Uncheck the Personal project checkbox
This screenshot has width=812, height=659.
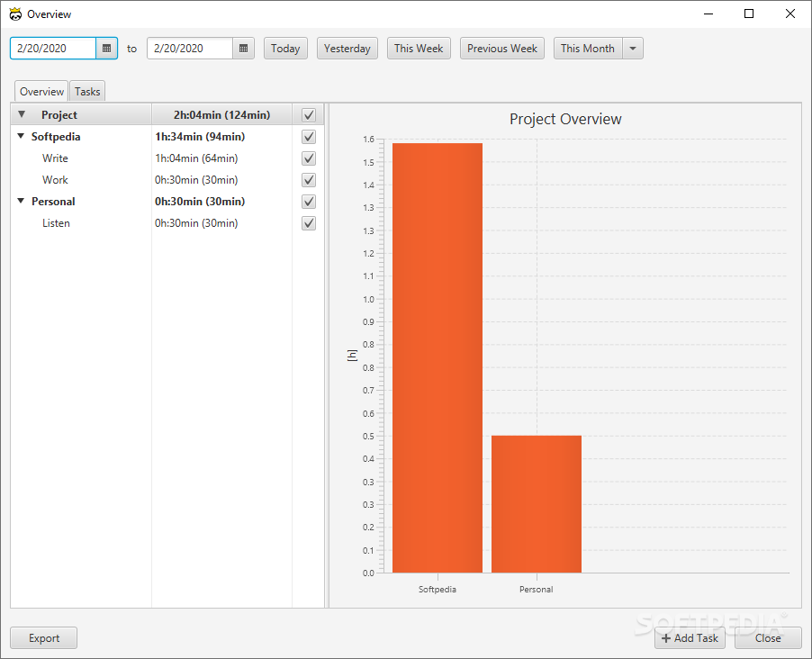tap(309, 202)
